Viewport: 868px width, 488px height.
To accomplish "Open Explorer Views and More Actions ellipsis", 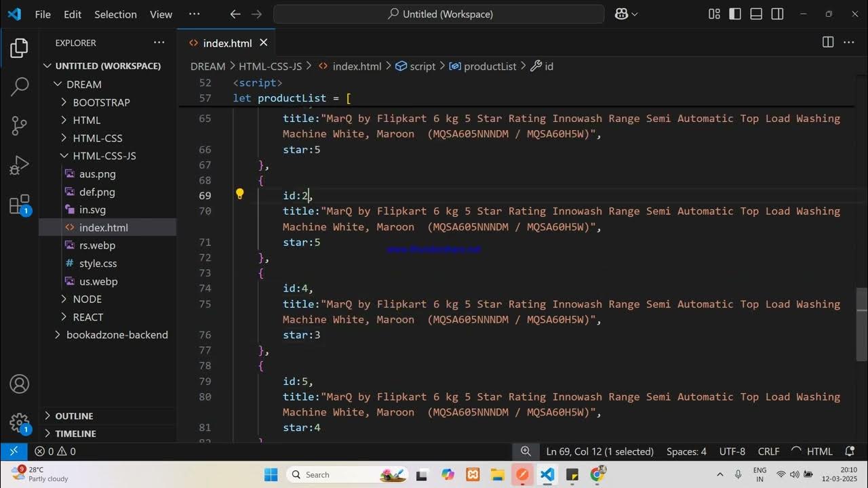I will [159, 42].
